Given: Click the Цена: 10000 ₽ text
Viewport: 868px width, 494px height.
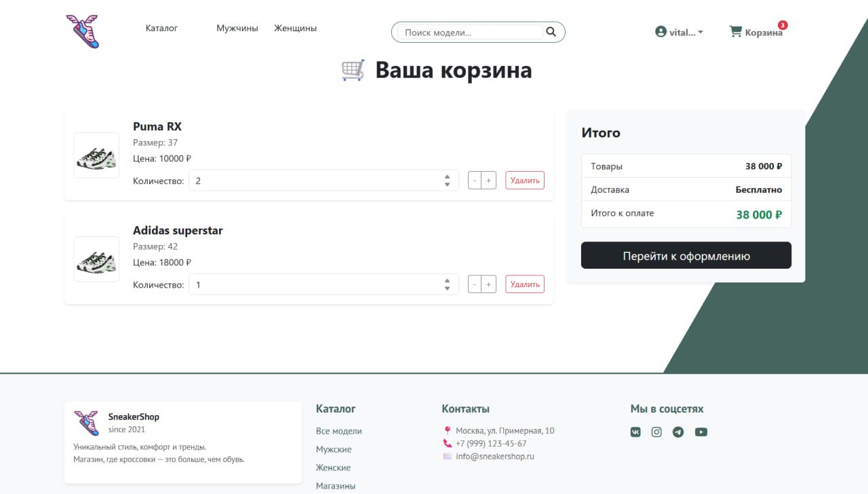Looking at the screenshot, I should pos(162,159).
